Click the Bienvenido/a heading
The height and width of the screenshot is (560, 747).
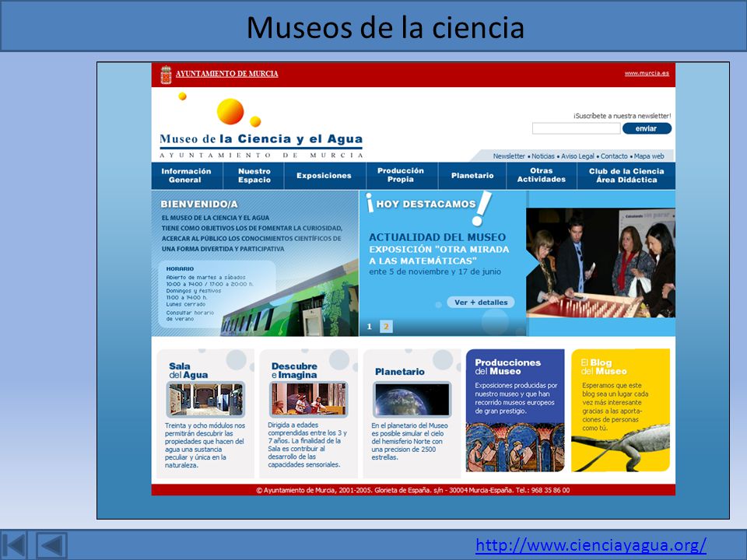pyautogui.click(x=199, y=204)
